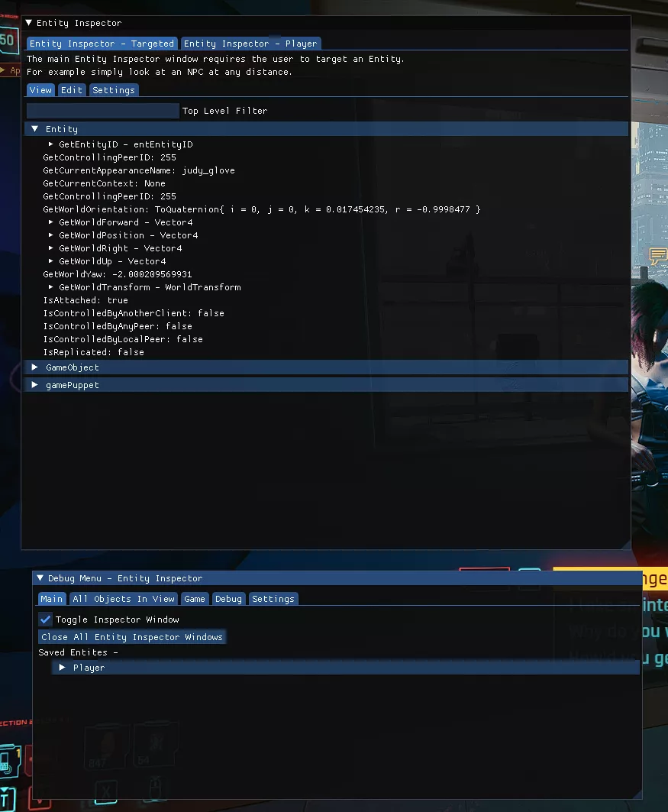Expand GetWorldForward Vector4 node
Image resolution: width=668 pixels, height=812 pixels.
point(51,222)
